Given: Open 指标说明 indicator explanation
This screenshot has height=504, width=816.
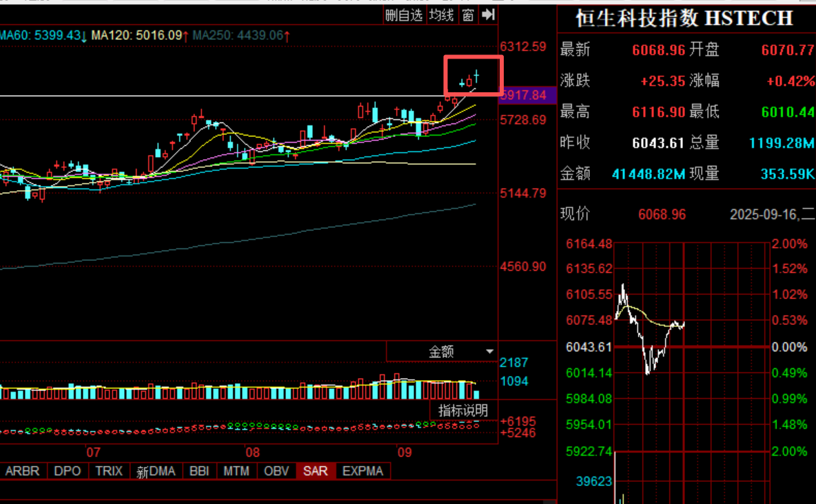Looking at the screenshot, I should tap(463, 410).
